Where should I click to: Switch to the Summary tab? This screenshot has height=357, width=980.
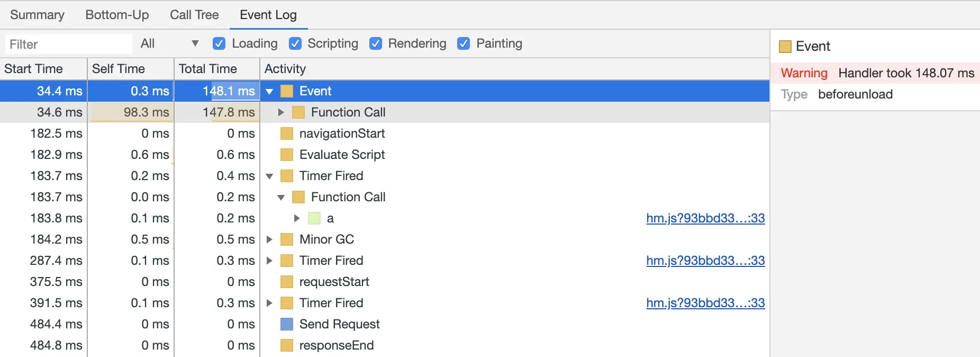37,15
